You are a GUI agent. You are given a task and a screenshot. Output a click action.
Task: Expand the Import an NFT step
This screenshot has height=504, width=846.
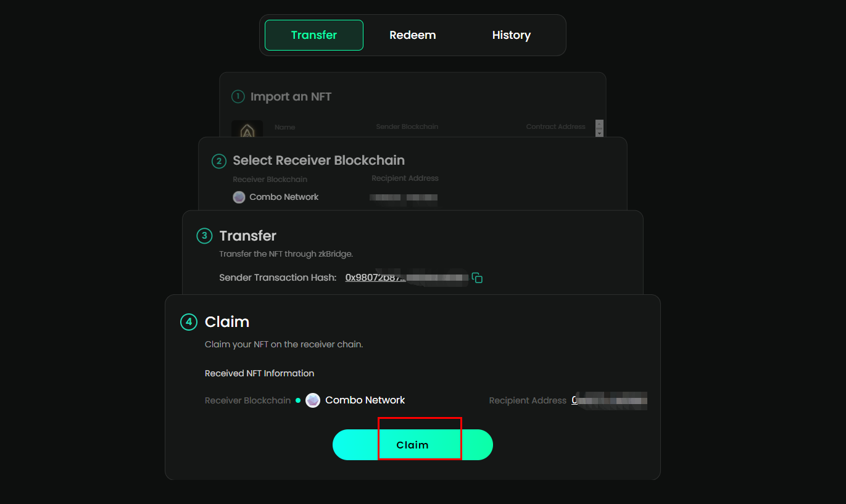click(291, 97)
